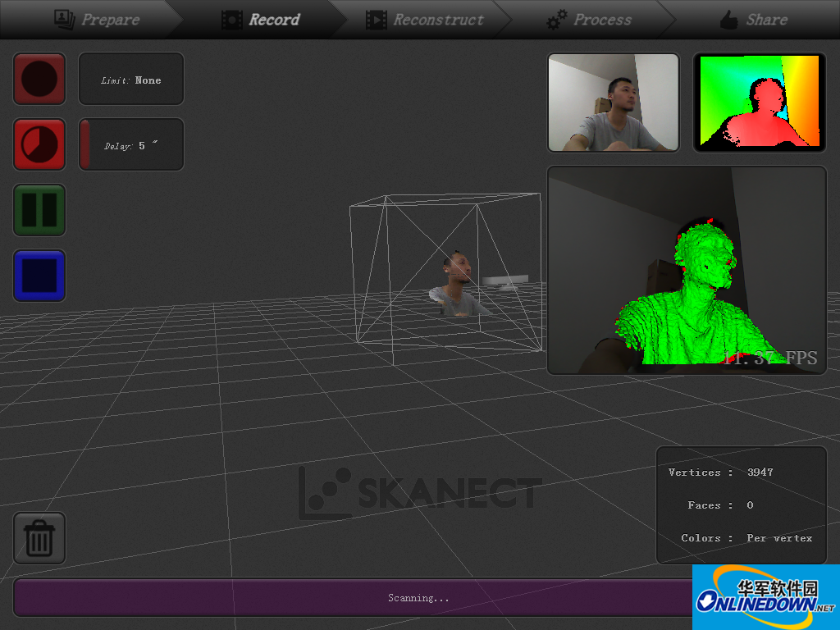Click the photos icon on the Prepare tab
Screen dimensions: 840x630
64,20
